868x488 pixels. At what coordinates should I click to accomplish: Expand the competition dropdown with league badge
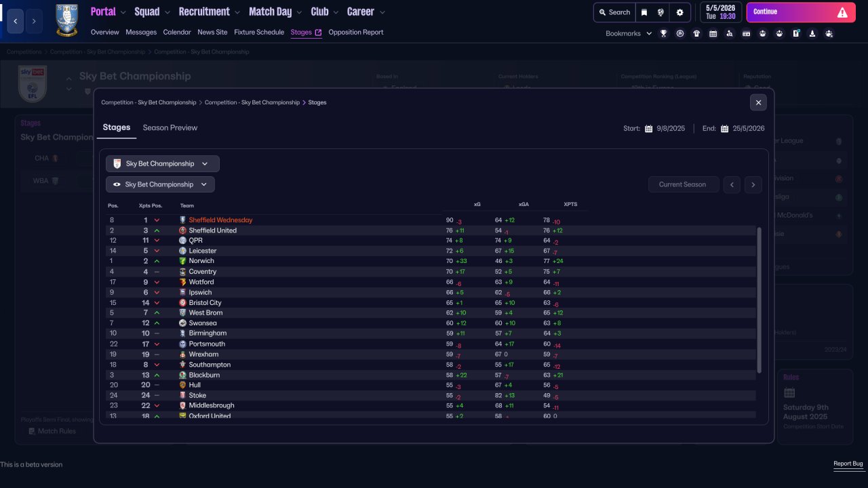click(163, 163)
